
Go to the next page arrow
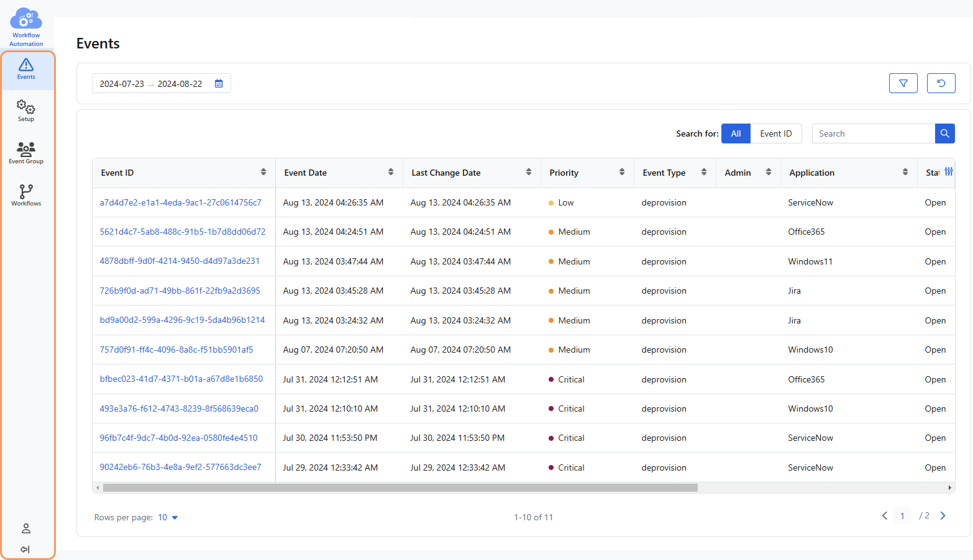coord(943,516)
